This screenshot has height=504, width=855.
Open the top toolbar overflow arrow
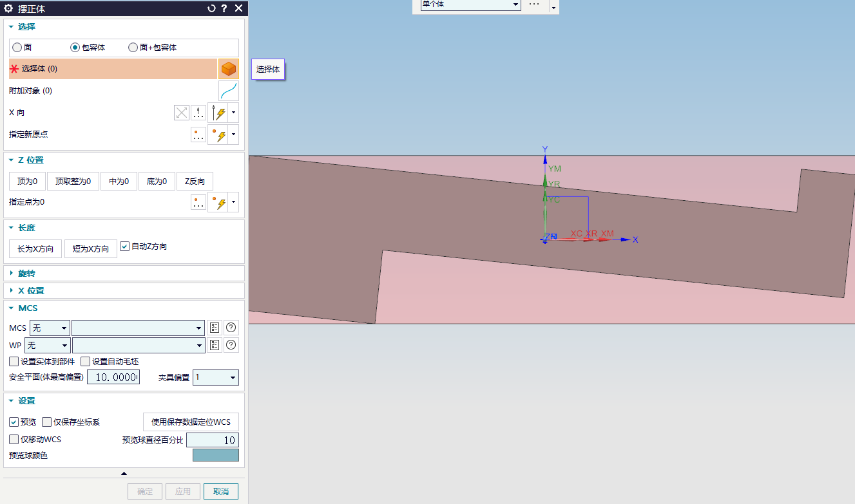[x=553, y=7]
